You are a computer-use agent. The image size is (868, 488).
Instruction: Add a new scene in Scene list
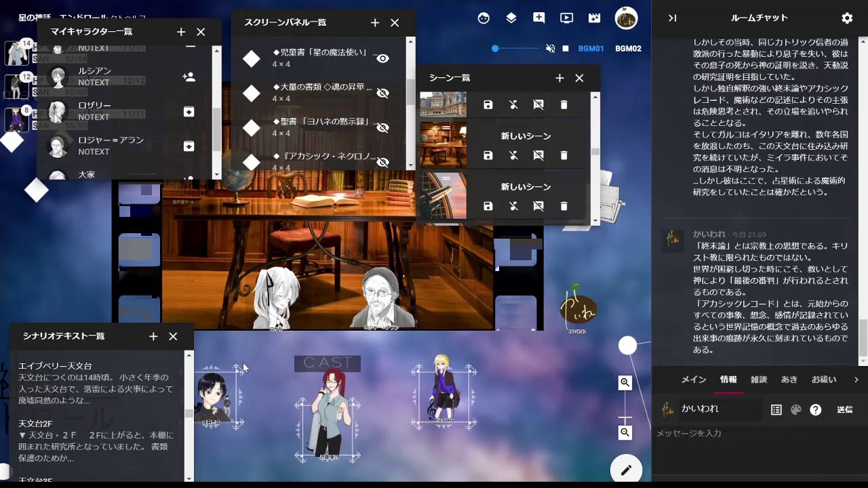click(559, 78)
